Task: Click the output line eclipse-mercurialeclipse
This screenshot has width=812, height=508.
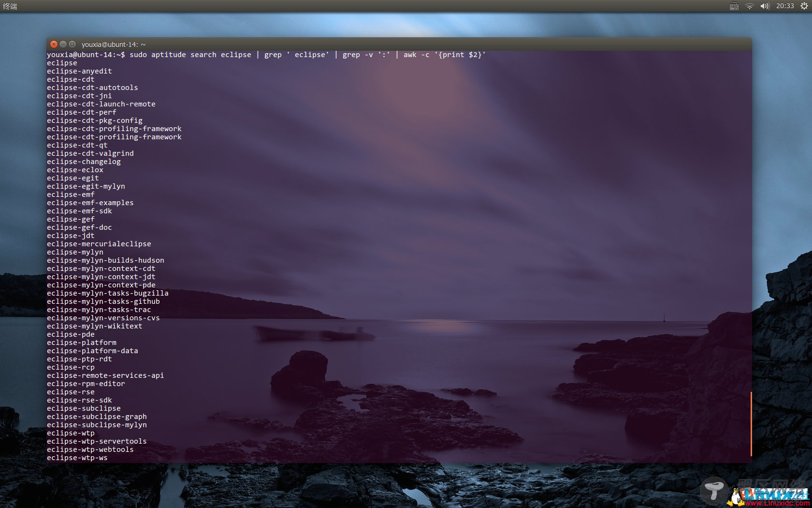Action: (x=99, y=244)
